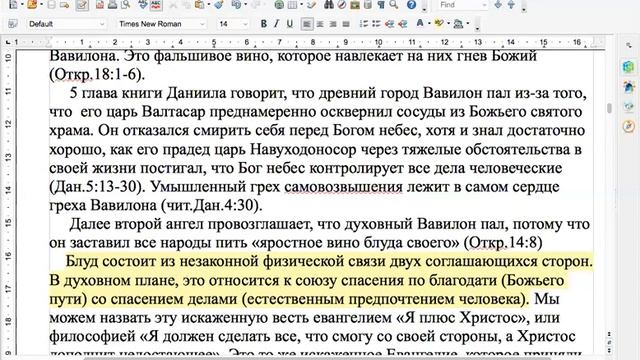Open the Font Color dropdown arrow
The image size is (640, 360).
coord(429,23)
